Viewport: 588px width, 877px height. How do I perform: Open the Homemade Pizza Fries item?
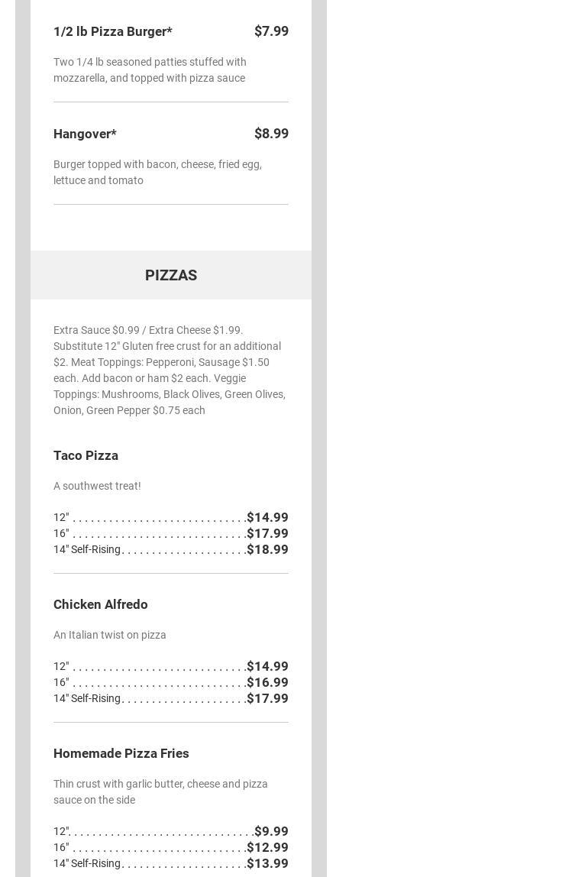tap(121, 753)
